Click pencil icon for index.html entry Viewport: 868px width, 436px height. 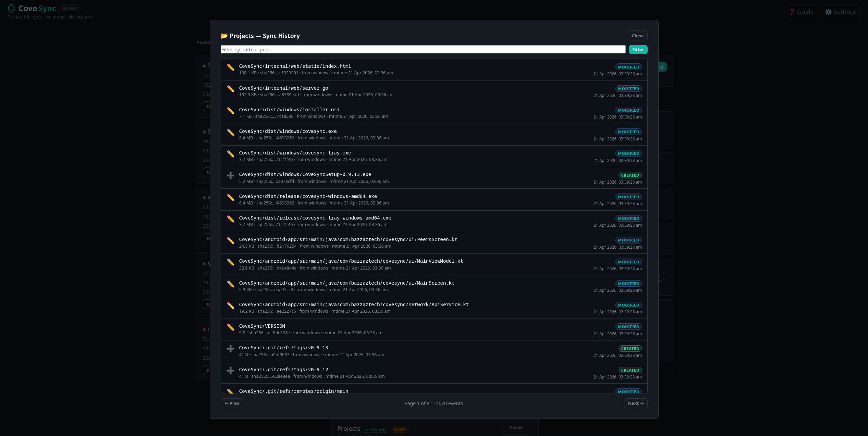click(x=231, y=67)
